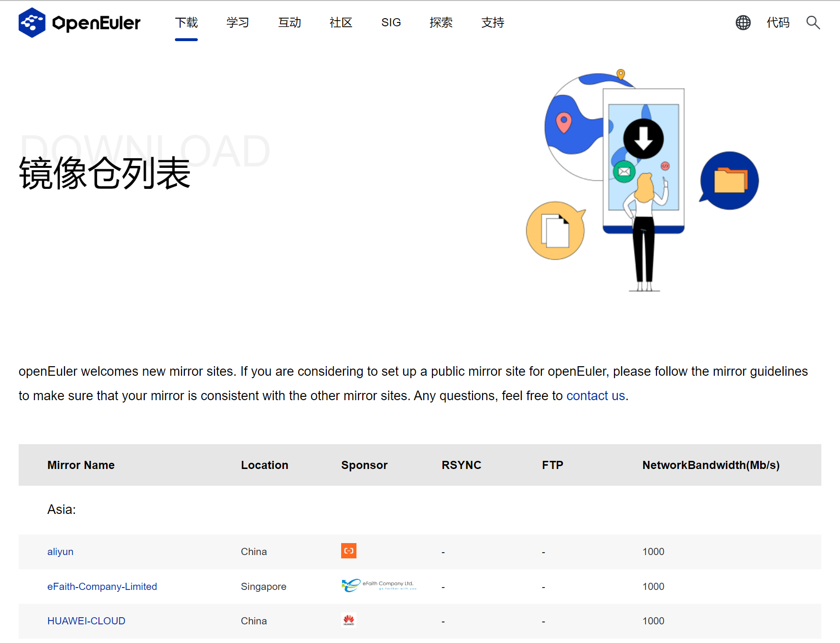Click the eFaith Company sponsor logo
This screenshot has width=840, height=643.
coord(379,585)
